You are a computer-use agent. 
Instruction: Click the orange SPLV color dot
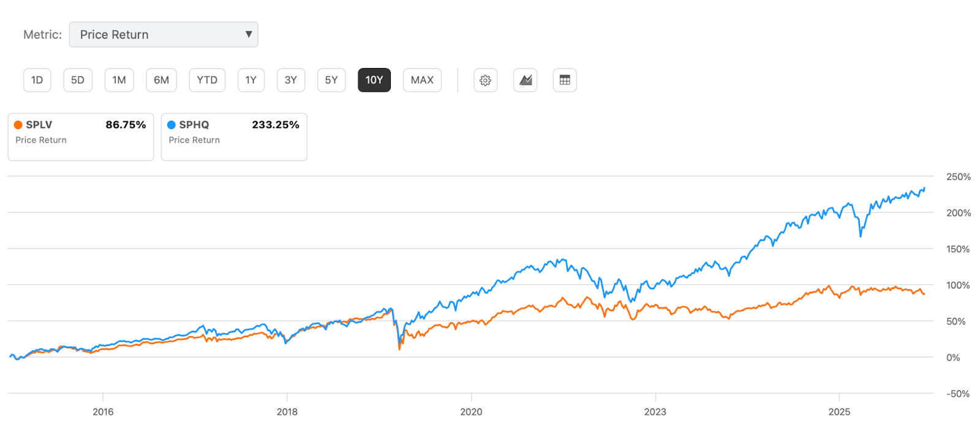point(18,125)
